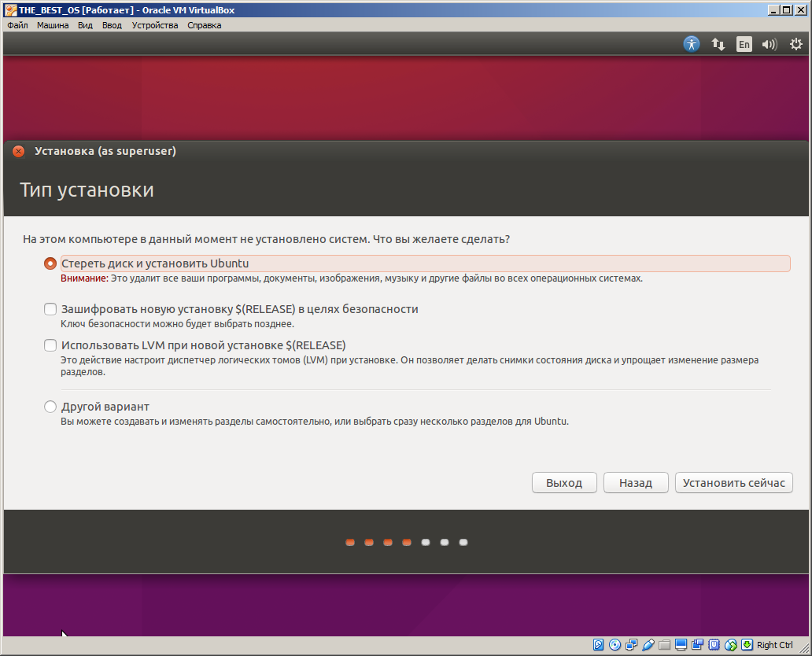Open the Вид menu
Screen dimensions: 812x656
[85, 25]
